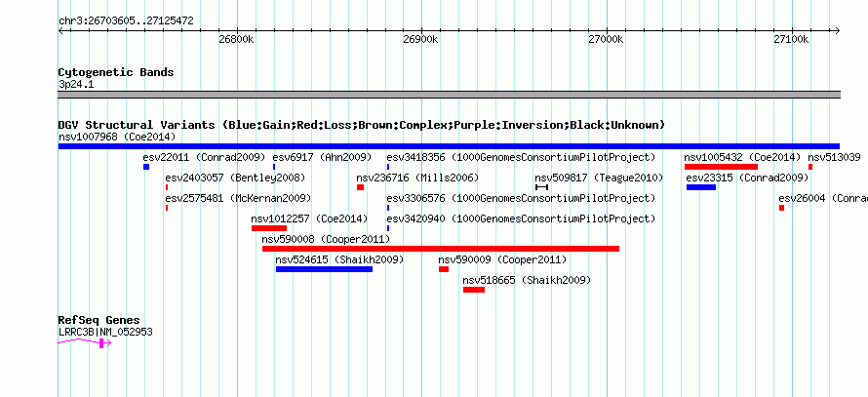The width and height of the screenshot is (868, 397).
Task: Select the nsv524615 (Shaikh2009) blue gain bar
Action: tap(324, 269)
